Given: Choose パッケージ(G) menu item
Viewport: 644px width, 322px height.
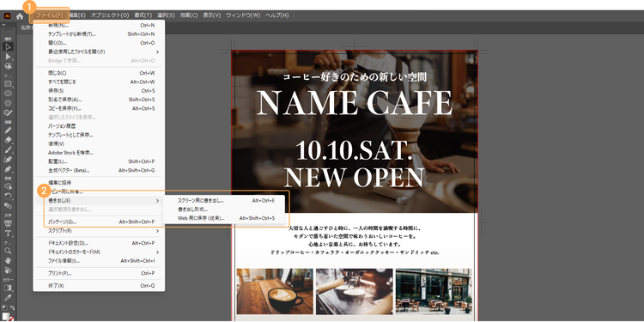Looking at the screenshot, I should coord(99,222).
